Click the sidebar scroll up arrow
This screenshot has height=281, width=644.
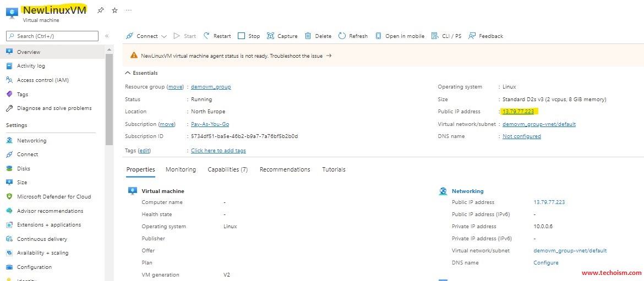pos(109,49)
